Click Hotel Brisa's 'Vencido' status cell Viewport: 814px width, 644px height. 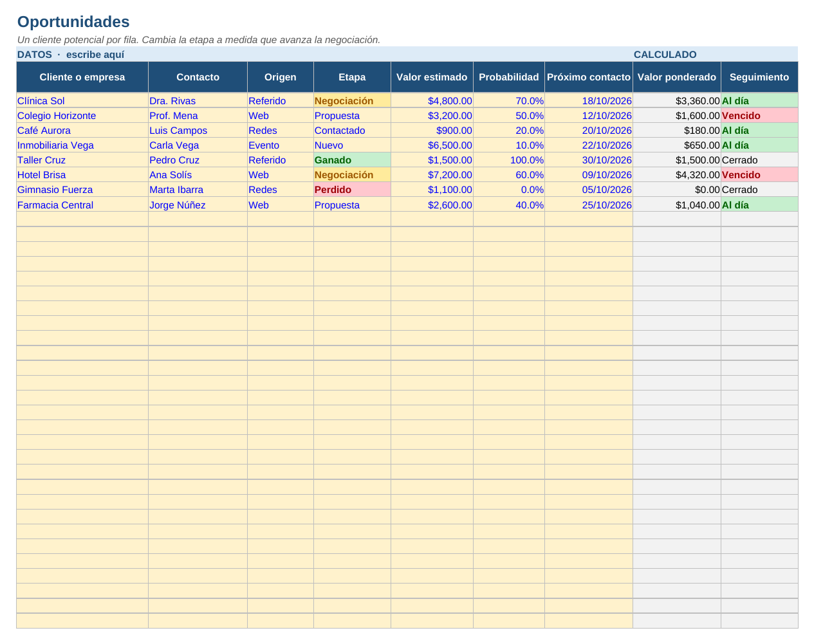[759, 174]
